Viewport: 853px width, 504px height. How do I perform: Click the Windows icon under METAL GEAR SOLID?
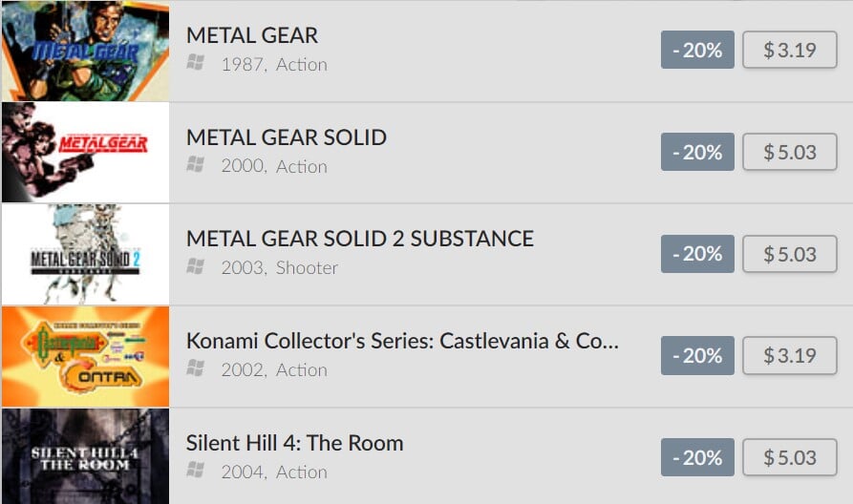196,166
